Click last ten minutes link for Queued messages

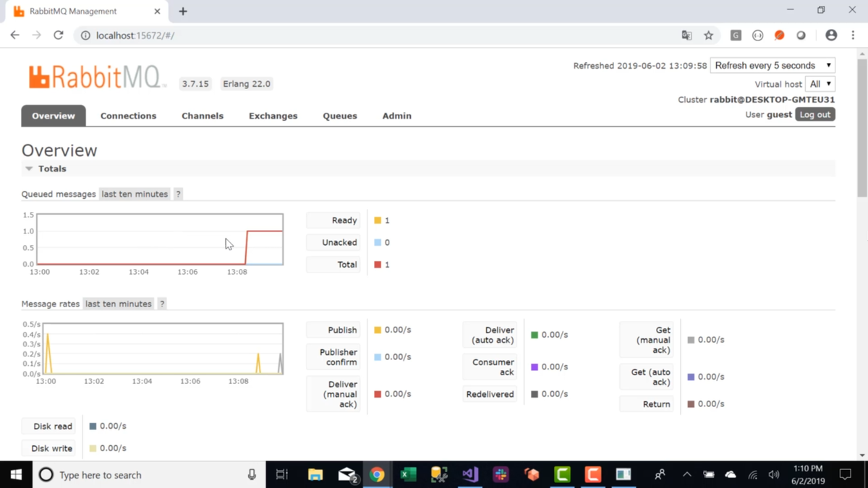click(x=135, y=194)
